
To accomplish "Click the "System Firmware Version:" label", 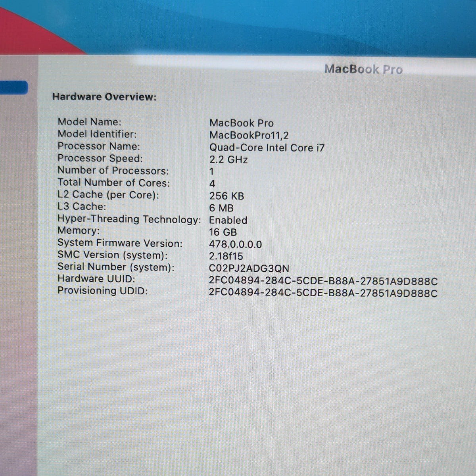I will click(120, 243).
